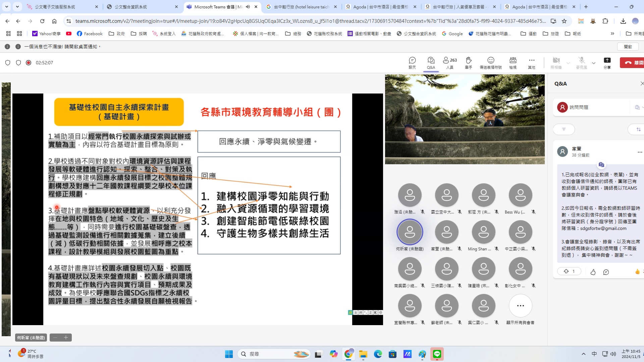The image size is (644, 362).
Task: Zoom in shared content with plus
Action: (x=66, y=338)
